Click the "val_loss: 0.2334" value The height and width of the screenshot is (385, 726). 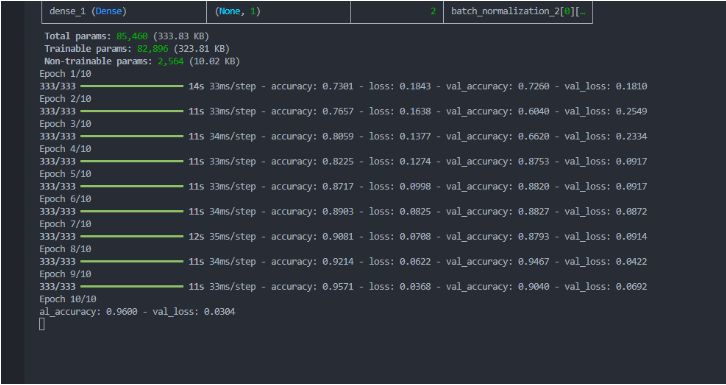coord(606,136)
